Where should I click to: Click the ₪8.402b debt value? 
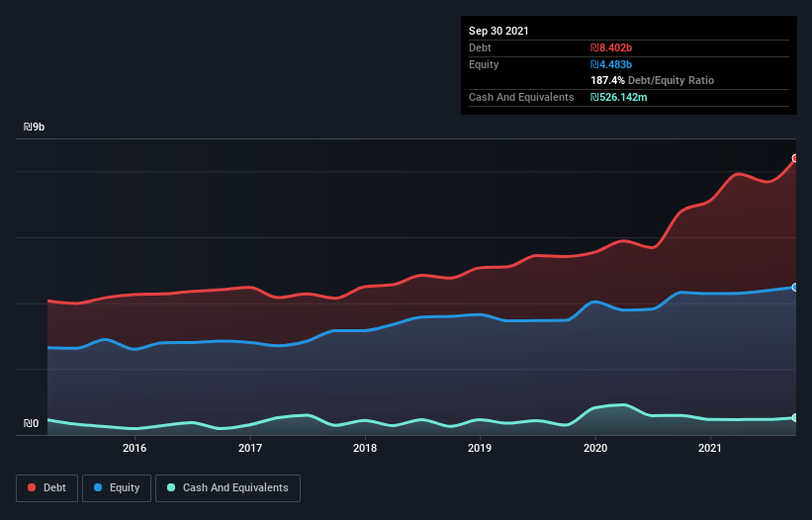tap(611, 47)
